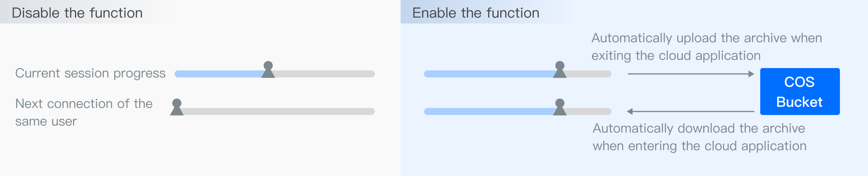Click the Automatically upload the archive text
Viewport: 868px width, 176px height.
pyautogui.click(x=706, y=47)
